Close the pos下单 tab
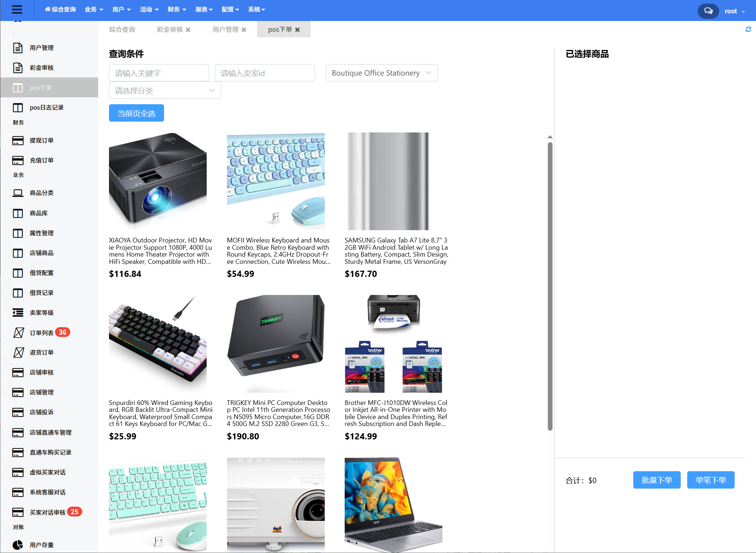756x553 pixels. click(297, 30)
